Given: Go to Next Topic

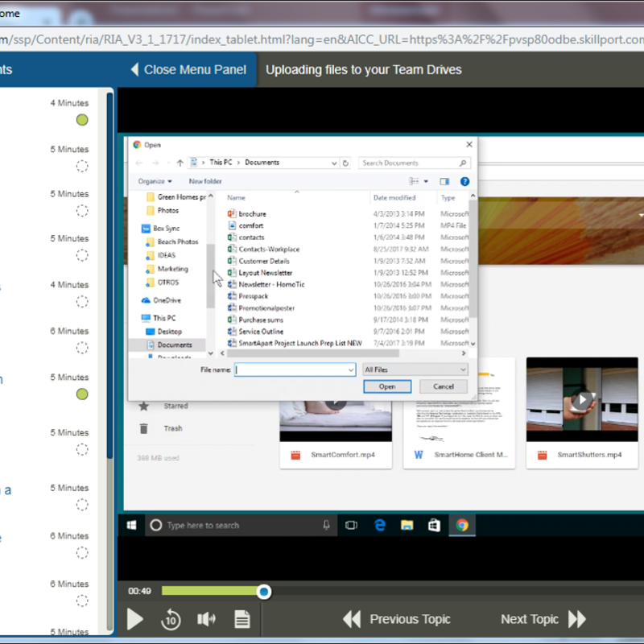Looking at the screenshot, I should (x=543, y=619).
